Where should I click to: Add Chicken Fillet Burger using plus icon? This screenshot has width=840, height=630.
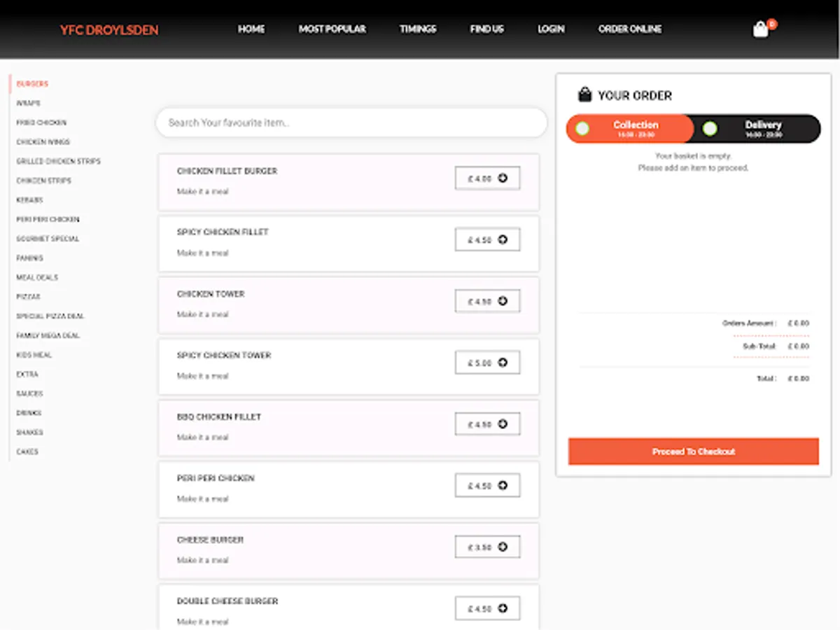pos(502,177)
